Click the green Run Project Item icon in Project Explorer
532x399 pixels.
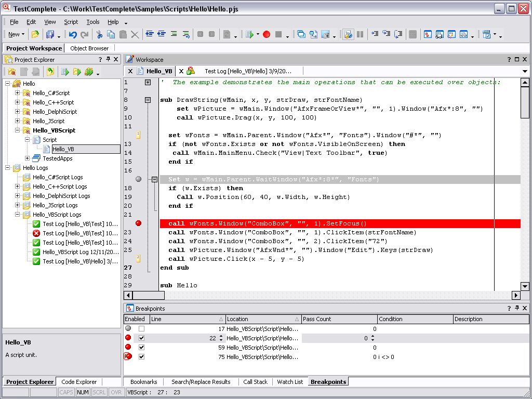(x=65, y=72)
